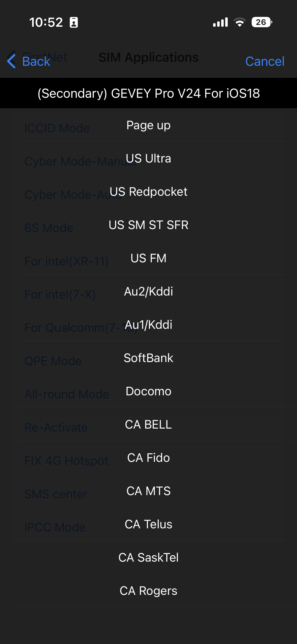Select Page up option

(x=148, y=125)
